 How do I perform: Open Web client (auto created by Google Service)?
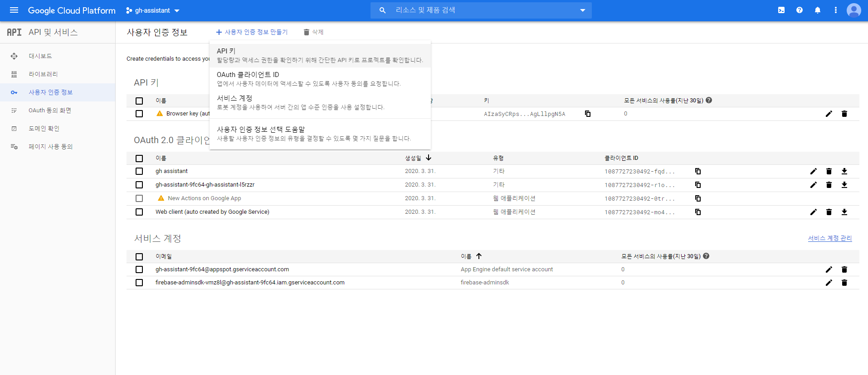[212, 212]
